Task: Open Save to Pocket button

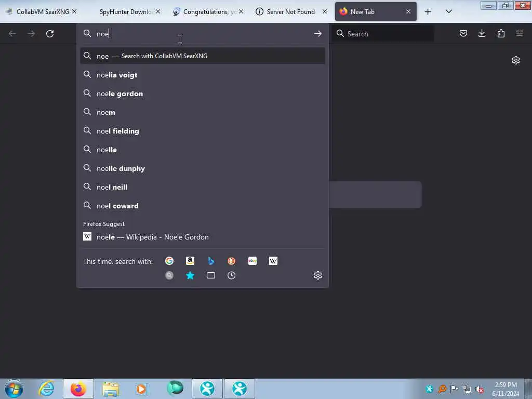Action: (x=463, y=33)
